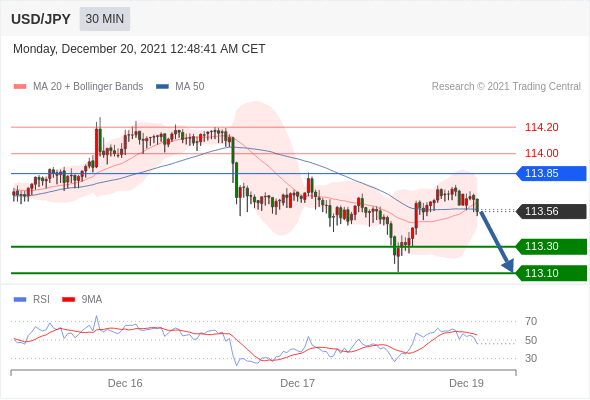Click the MA 20 + Bollinger Bands legend swatch
Viewport: 590px width, 400px height.
(20, 87)
